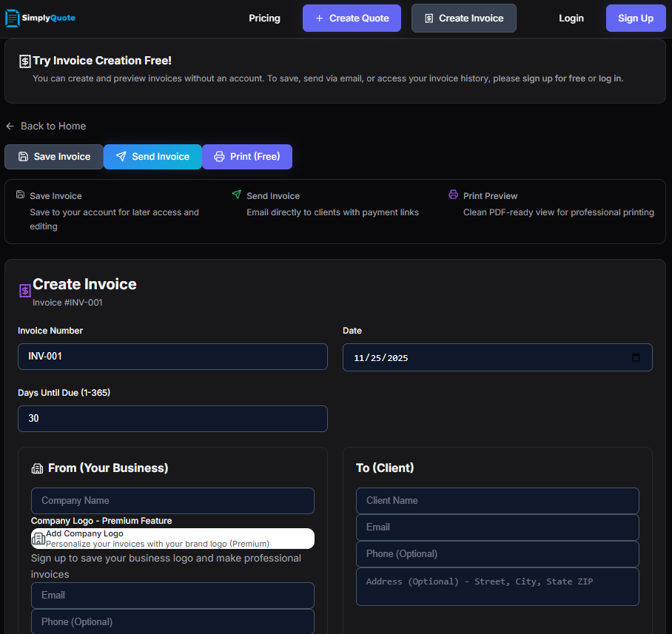
Task: Click the paper plane icon on Send Invoice
Action: 121,157
